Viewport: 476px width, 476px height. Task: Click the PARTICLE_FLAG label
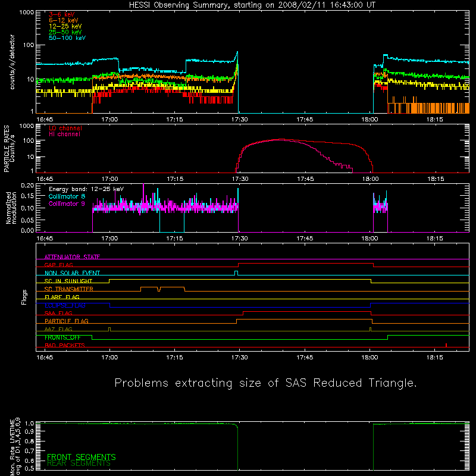67,321
